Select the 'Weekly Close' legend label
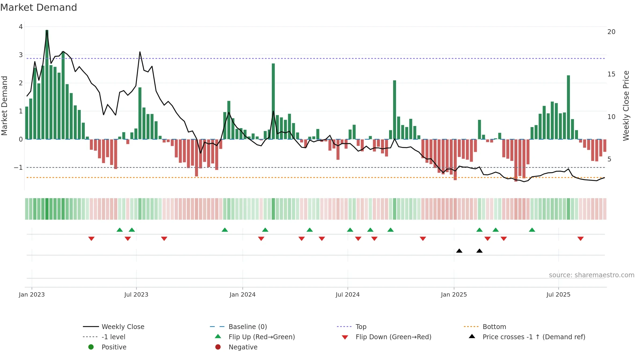Image resolution: width=644 pixels, height=362 pixels. pos(123,327)
